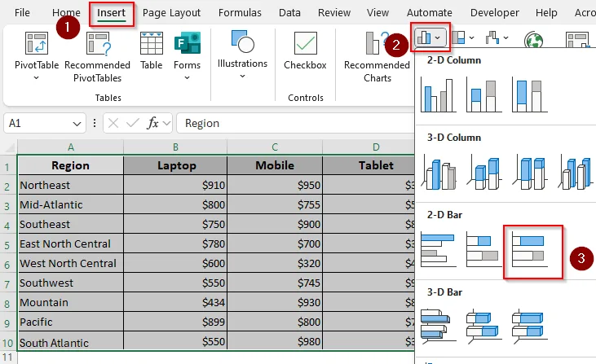This screenshot has height=364, width=596.
Task: Select column B header
Action: point(175,147)
